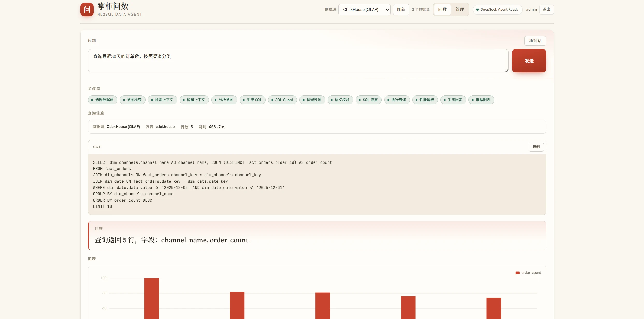Click the SQL 修复 step chip
The width and height of the screenshot is (644, 319).
click(x=369, y=100)
